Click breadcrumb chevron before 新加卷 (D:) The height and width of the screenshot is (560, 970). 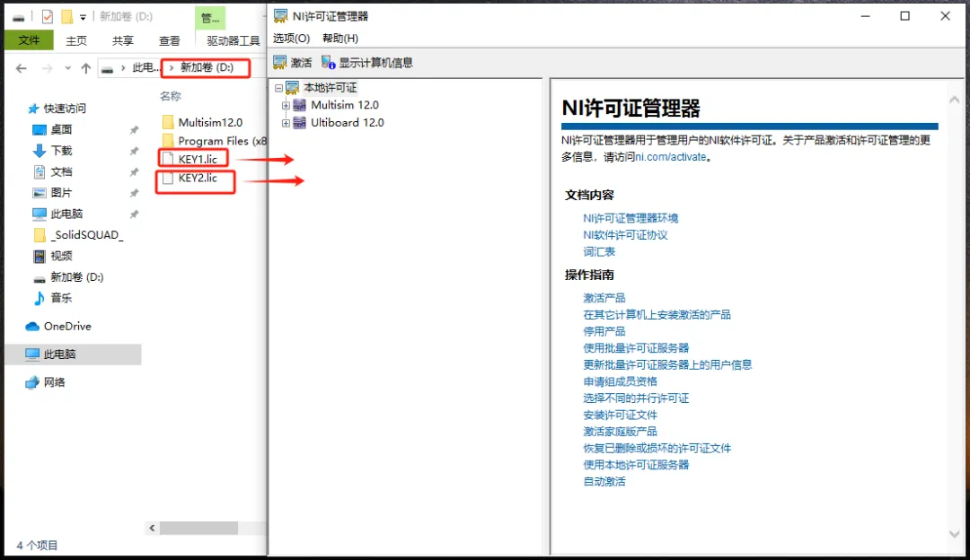point(172,67)
